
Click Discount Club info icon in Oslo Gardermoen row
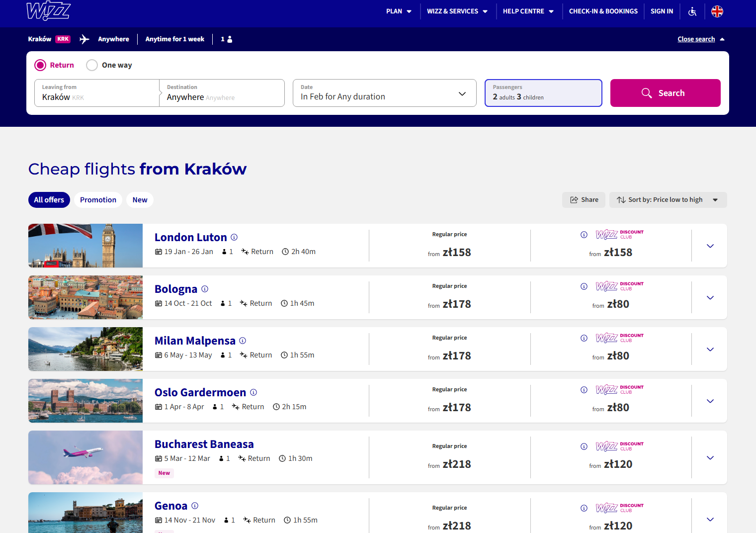(x=584, y=390)
